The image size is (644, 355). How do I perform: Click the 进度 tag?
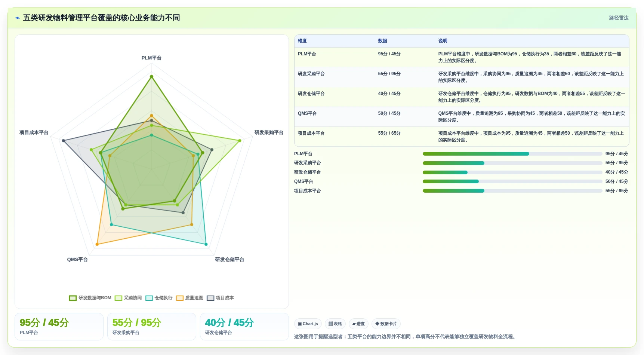(359, 324)
